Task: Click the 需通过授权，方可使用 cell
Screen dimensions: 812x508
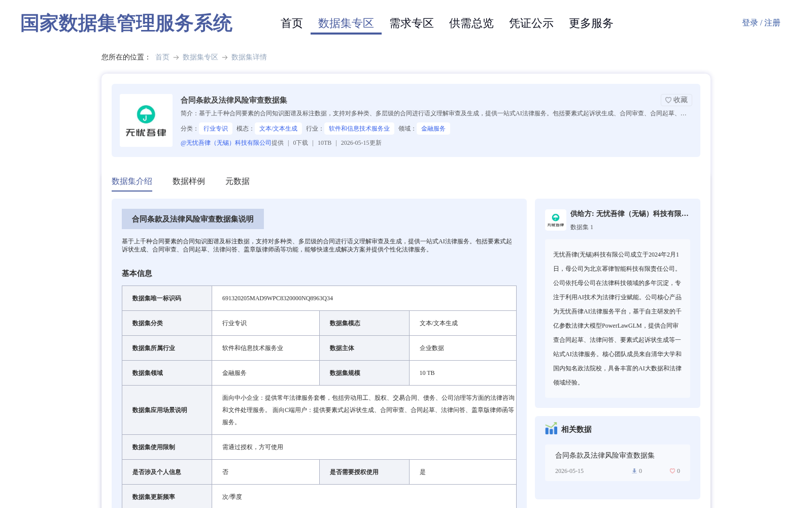Action: click(x=364, y=447)
